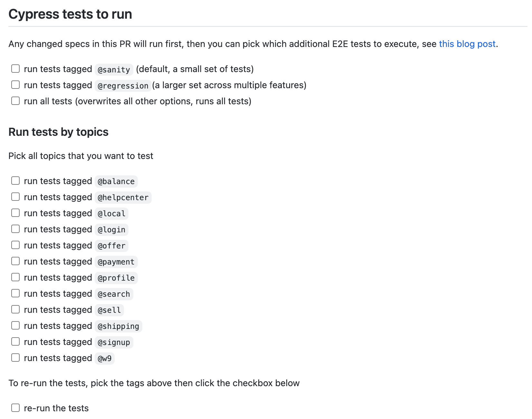The image size is (532, 419).
Task: Check the re-run the tests checkbox
Action: [15, 408]
